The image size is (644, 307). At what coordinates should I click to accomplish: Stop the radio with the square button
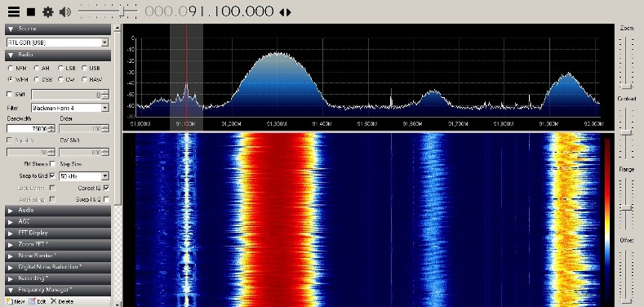click(31, 12)
